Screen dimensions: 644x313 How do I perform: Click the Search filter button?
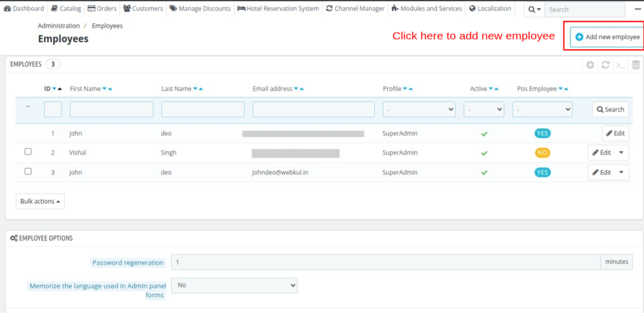tap(610, 110)
